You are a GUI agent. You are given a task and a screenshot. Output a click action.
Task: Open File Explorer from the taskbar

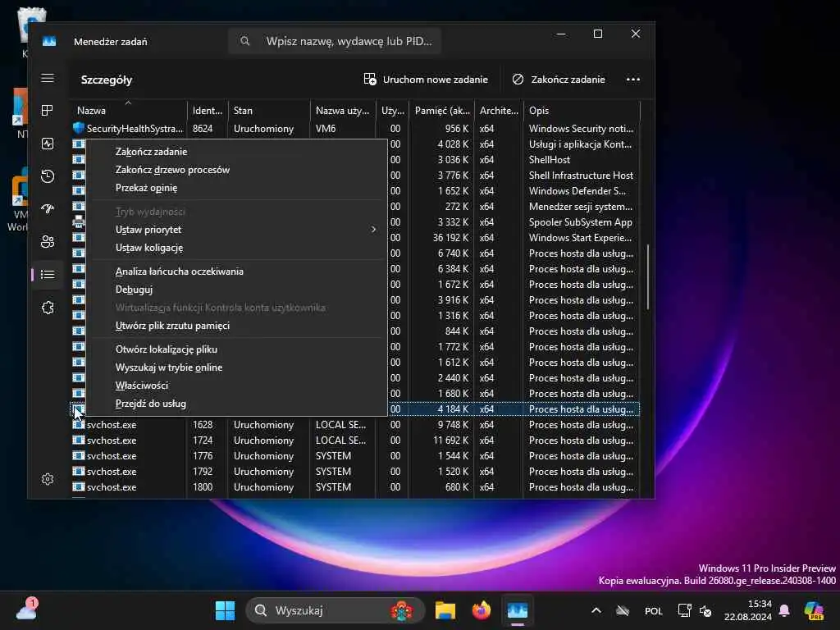pos(445,610)
